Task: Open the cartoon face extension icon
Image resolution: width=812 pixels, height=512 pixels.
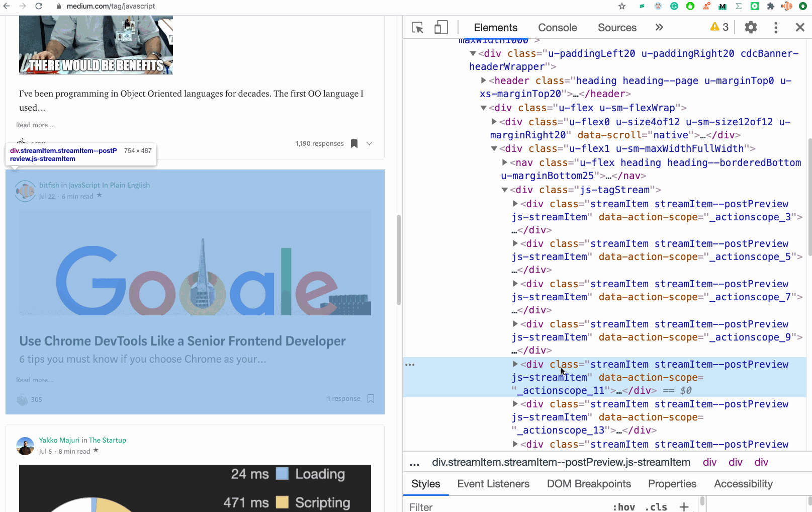Action: tap(658, 6)
